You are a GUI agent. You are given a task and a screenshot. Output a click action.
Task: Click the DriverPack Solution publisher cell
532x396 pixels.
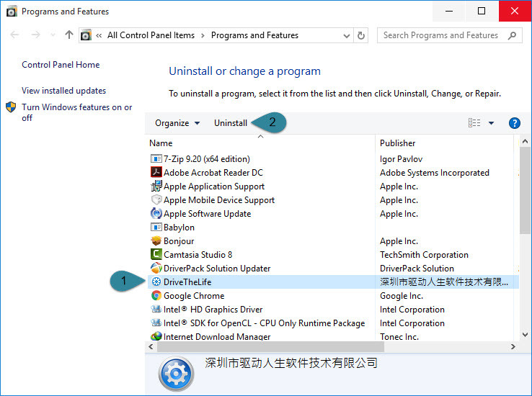[x=417, y=269]
